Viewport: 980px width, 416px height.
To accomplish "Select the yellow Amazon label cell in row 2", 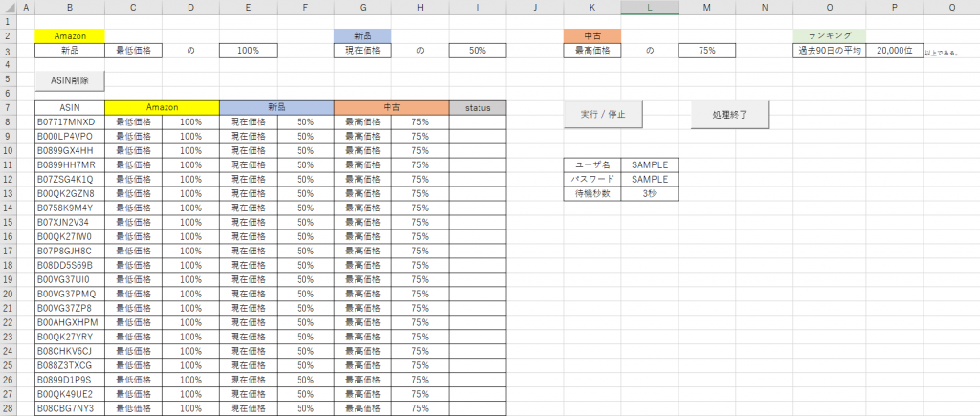I will [69, 35].
